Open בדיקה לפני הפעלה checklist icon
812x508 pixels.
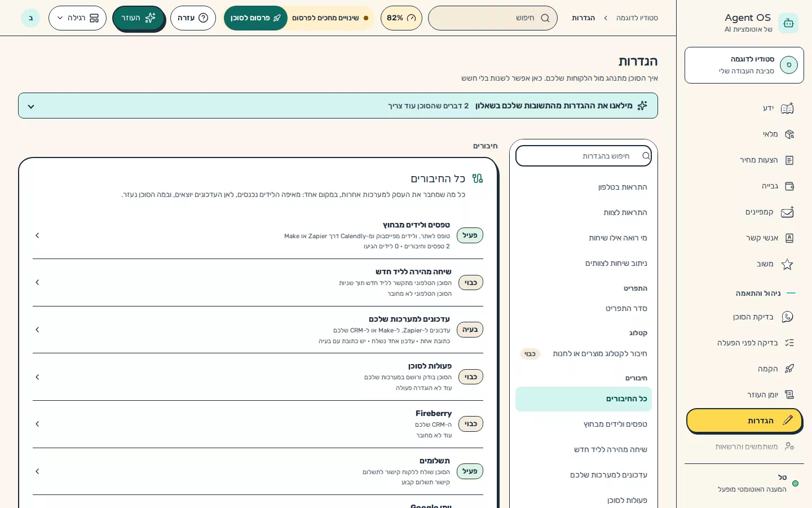click(789, 343)
